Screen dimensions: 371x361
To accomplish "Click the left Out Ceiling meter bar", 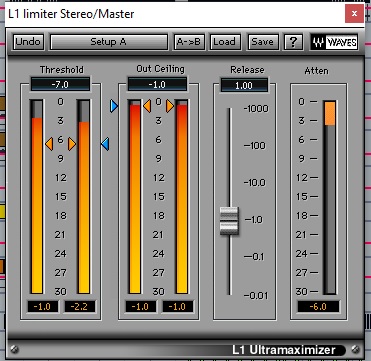I will 135,197.
